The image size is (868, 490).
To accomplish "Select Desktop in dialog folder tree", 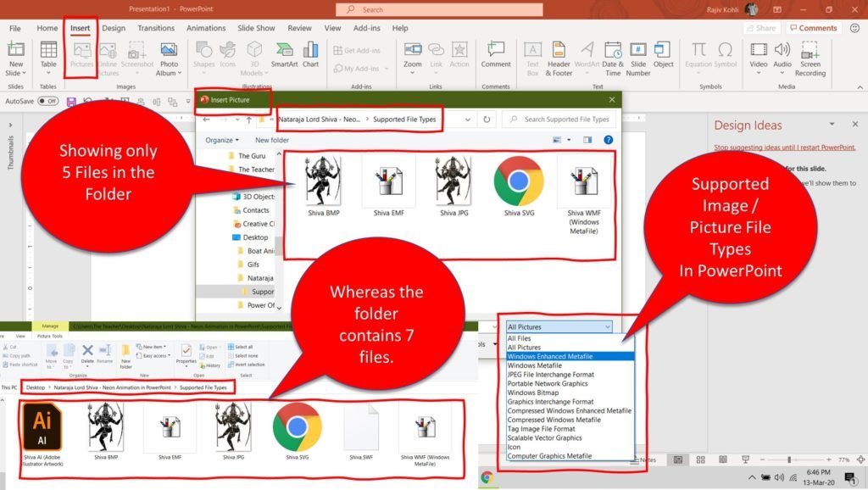I will point(255,237).
